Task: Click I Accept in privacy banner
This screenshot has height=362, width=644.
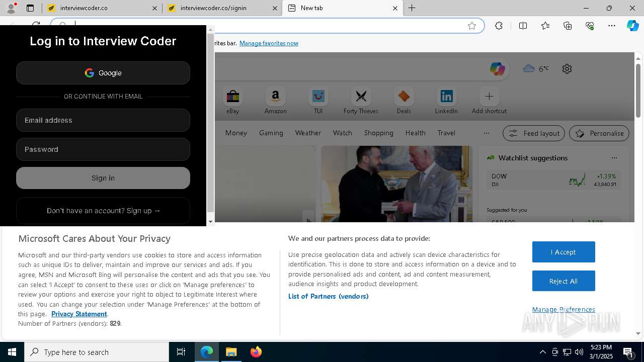Action: tap(563, 252)
